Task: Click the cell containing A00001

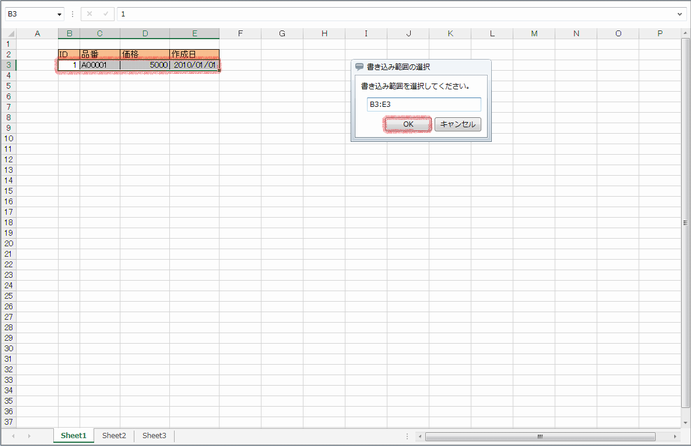Action: click(x=99, y=65)
